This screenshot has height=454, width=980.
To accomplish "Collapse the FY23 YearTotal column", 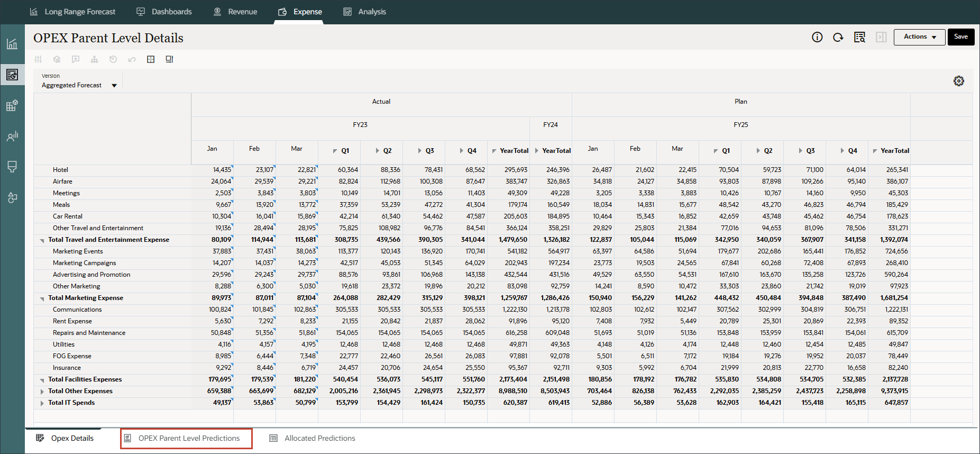I will pyautogui.click(x=494, y=151).
